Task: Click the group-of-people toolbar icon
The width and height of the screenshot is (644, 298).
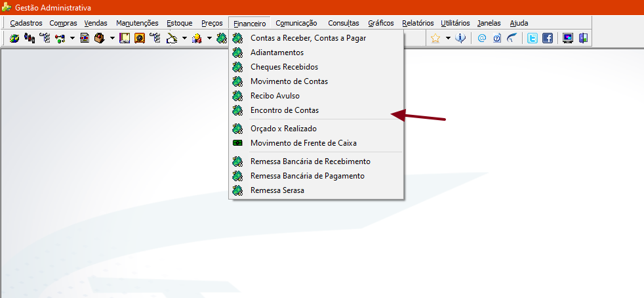Action: click(x=30, y=38)
